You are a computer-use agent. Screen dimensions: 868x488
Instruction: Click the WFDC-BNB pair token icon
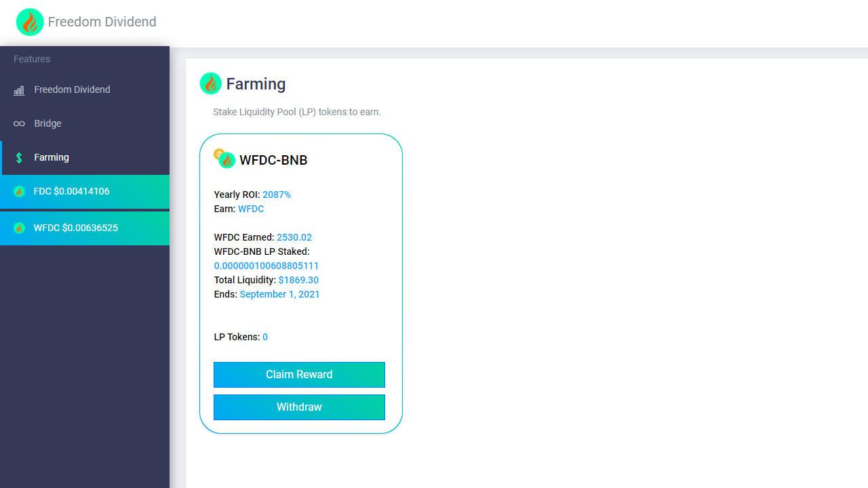click(x=224, y=159)
